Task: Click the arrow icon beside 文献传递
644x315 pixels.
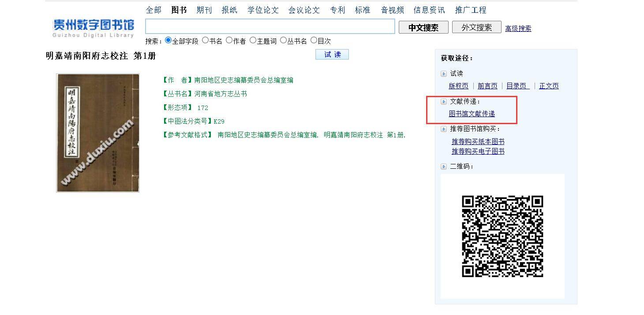Action: coord(444,101)
